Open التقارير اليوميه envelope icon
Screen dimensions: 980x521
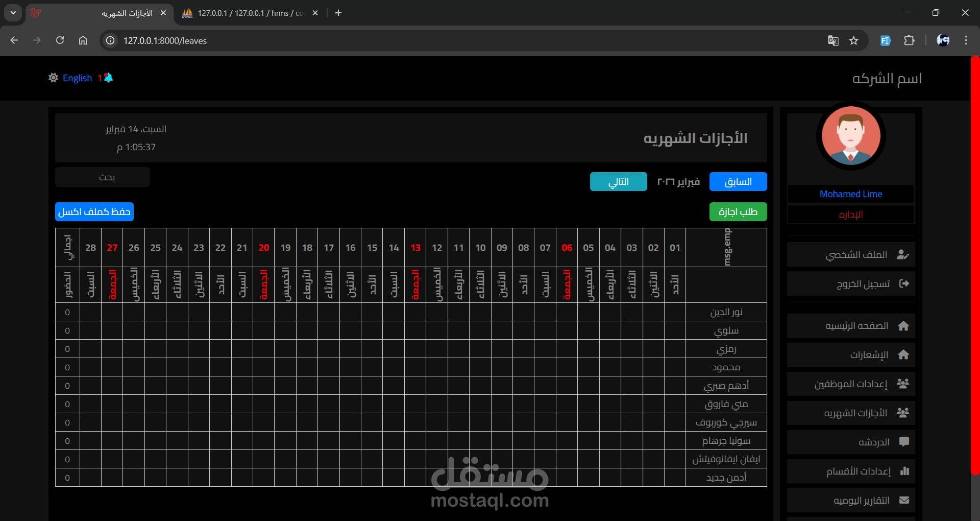click(x=904, y=500)
